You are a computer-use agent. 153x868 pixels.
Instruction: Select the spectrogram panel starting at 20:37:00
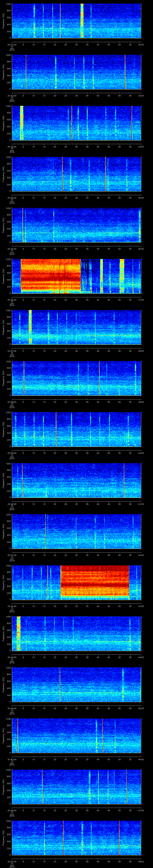[76, 327]
